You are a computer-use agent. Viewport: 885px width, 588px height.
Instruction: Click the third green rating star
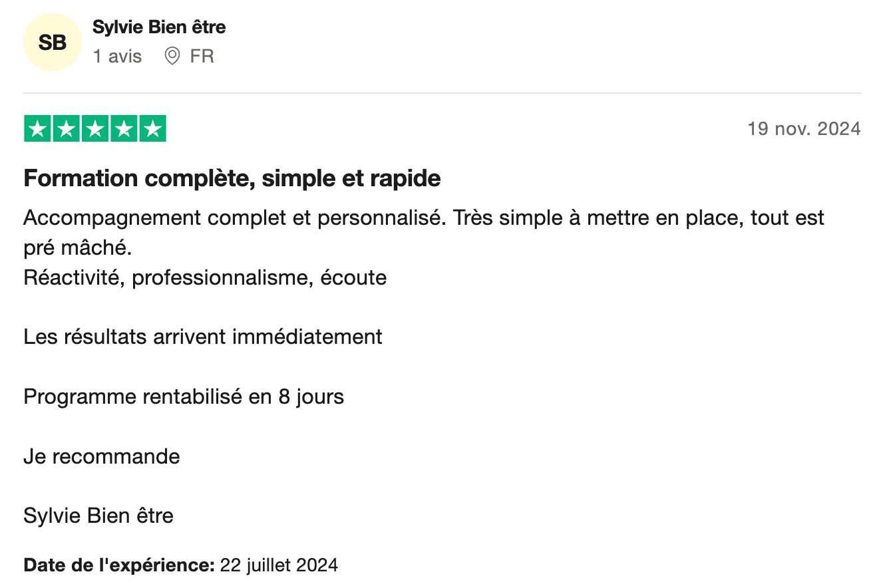tap(94, 129)
